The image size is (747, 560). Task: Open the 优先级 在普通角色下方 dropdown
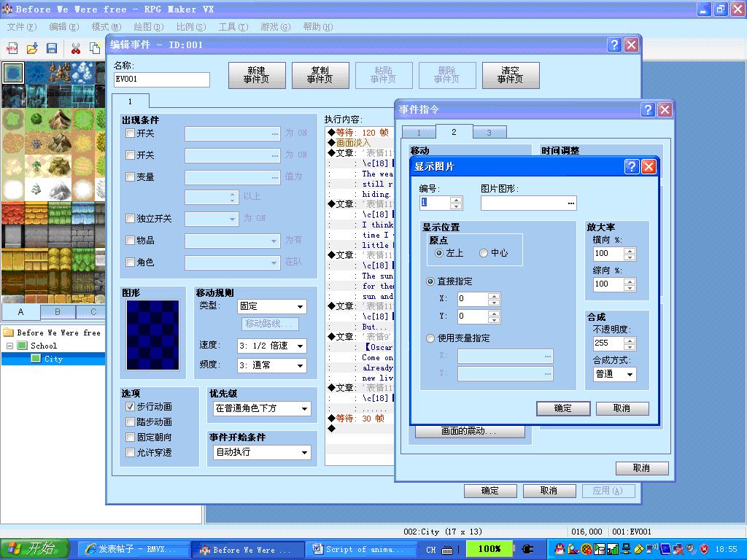click(x=261, y=408)
